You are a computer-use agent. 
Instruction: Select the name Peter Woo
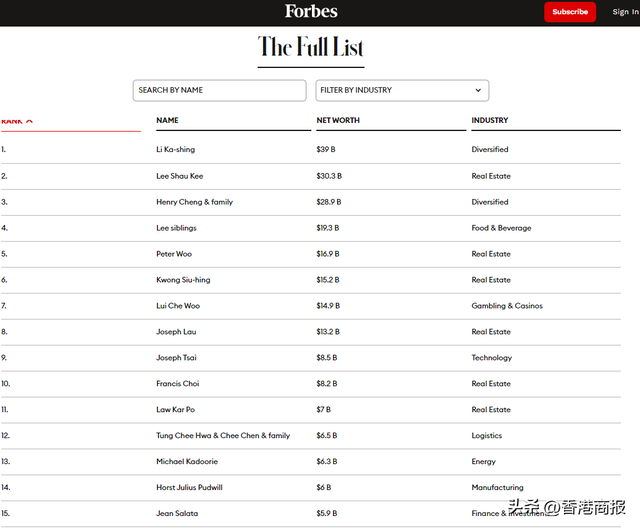click(x=174, y=254)
